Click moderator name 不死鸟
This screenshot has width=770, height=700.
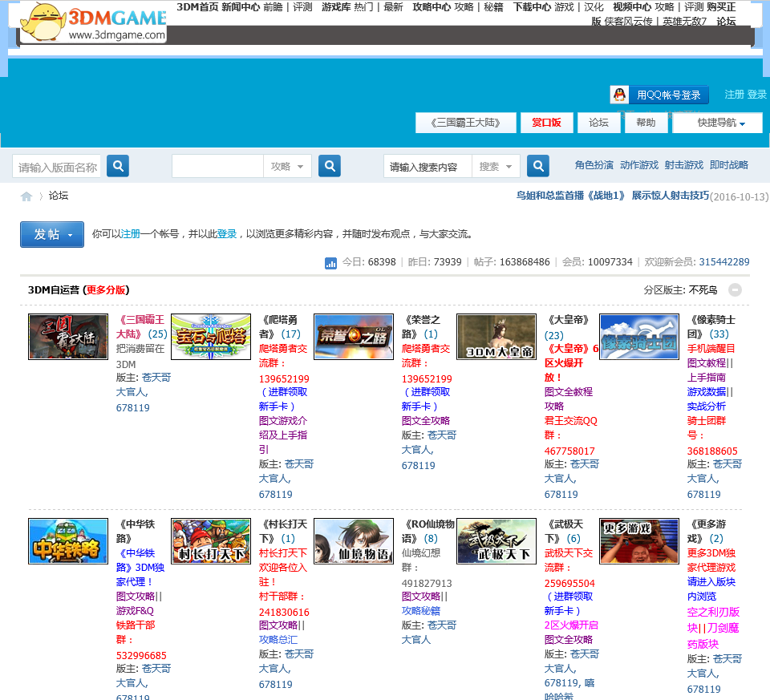pyautogui.click(x=703, y=290)
